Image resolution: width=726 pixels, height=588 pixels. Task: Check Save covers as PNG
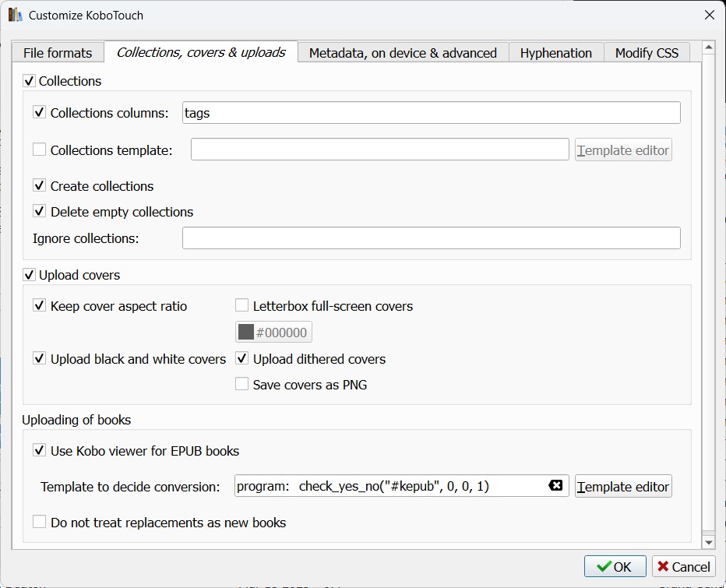coord(242,385)
